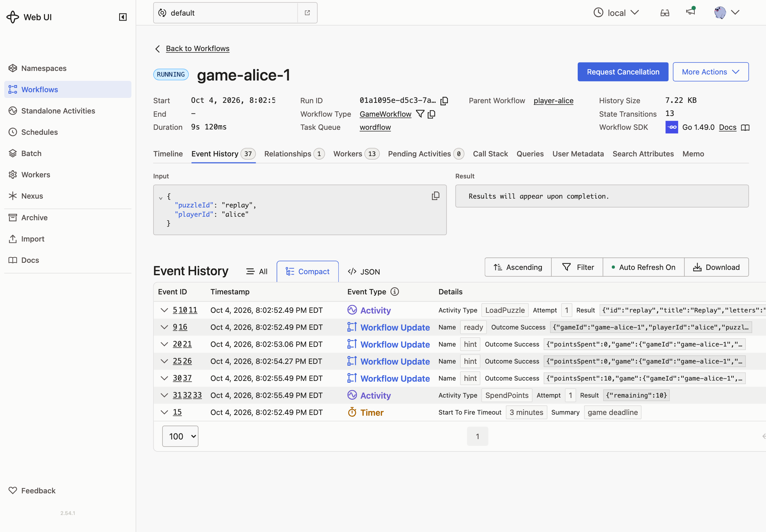
Task: Open the namespace in a new window
Action: coord(307,13)
